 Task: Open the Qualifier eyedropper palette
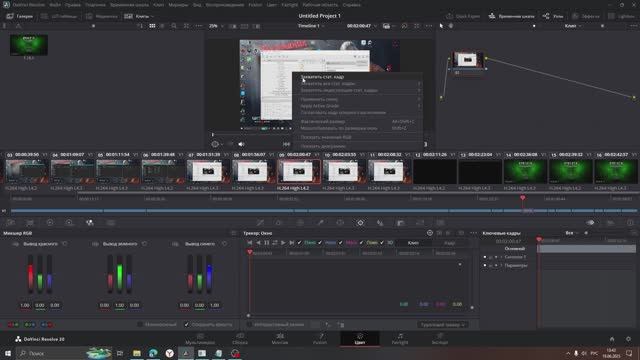[320, 222]
